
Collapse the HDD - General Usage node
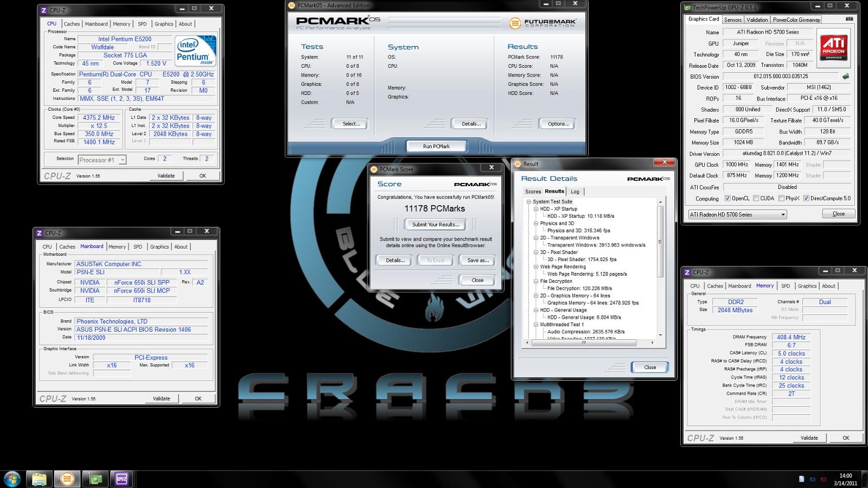tap(535, 310)
